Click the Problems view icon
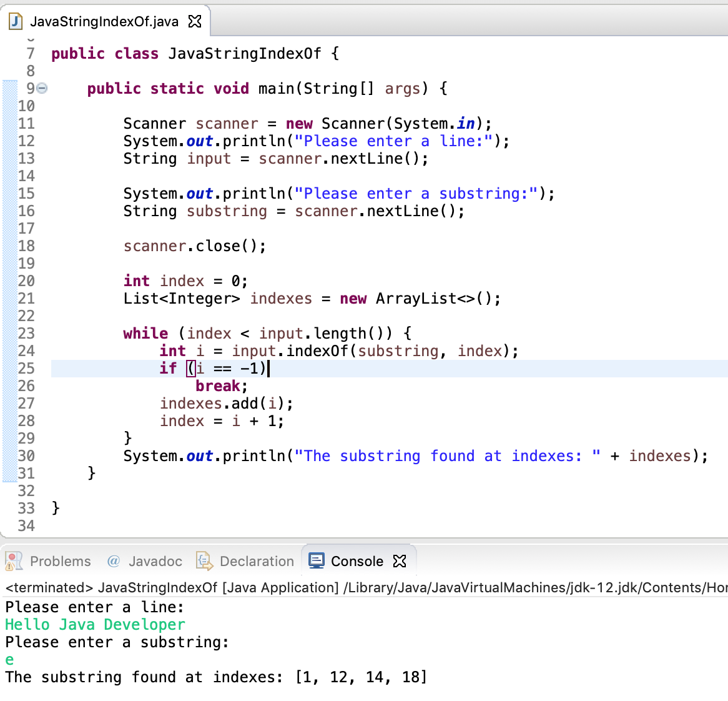 [14, 561]
